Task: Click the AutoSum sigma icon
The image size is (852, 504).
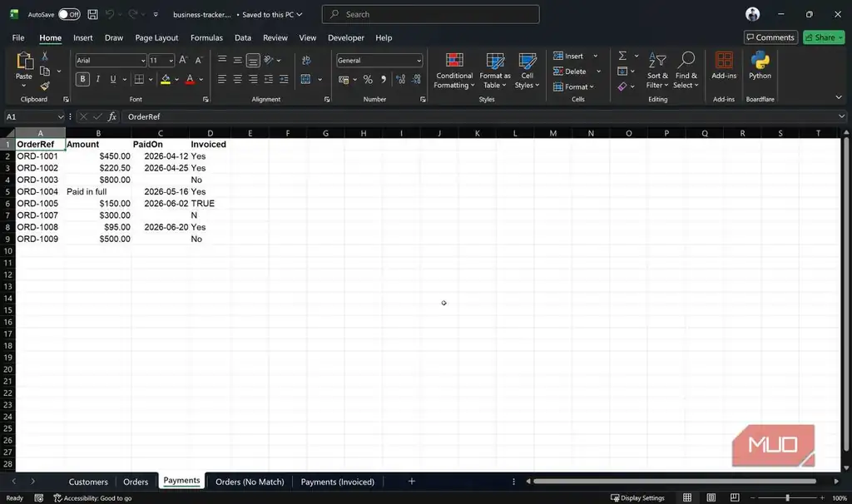Action: point(622,56)
